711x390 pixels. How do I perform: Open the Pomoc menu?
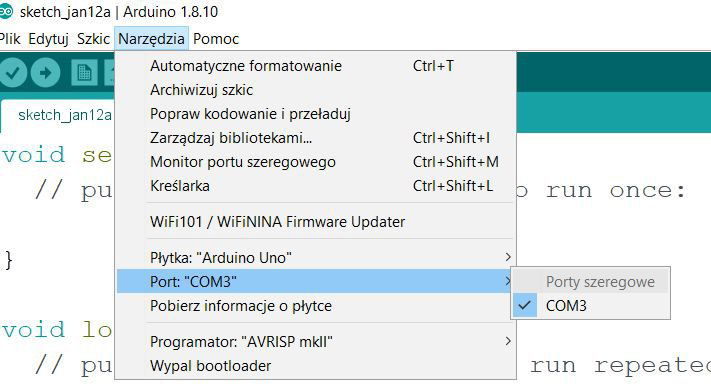(216, 39)
